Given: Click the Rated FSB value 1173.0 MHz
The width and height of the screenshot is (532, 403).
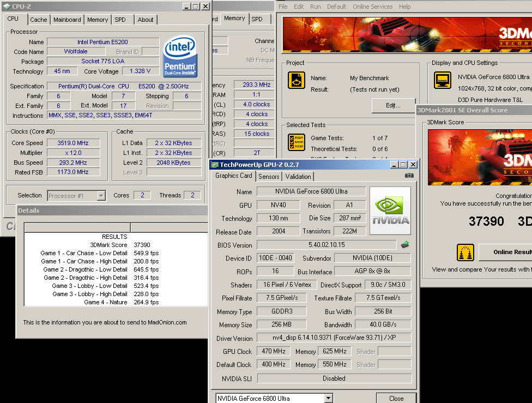Looking at the screenshot, I should point(73,172).
